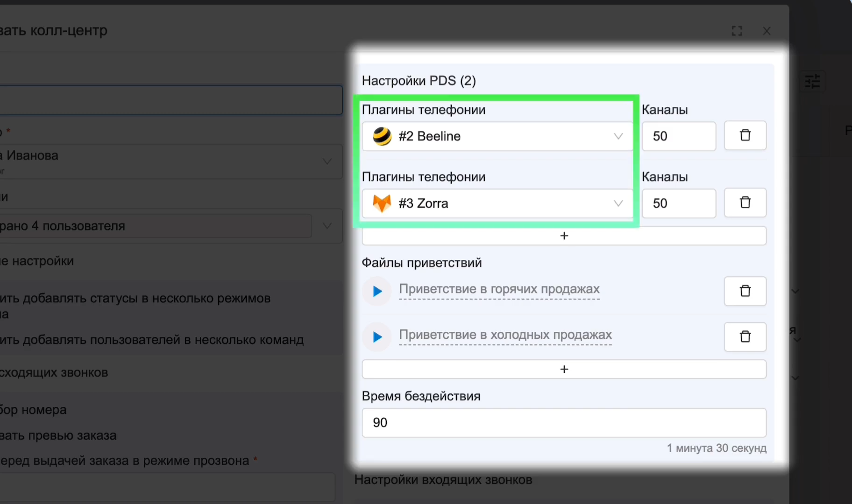852x504 pixels.
Task: Open the #3 Zorra plugin dropdown
Action: pyautogui.click(x=497, y=203)
